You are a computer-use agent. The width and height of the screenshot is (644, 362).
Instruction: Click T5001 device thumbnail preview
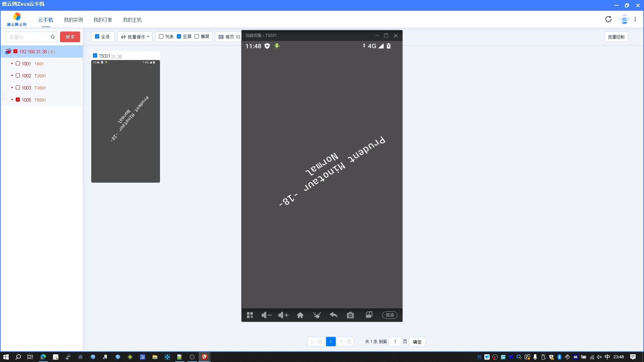(x=126, y=121)
